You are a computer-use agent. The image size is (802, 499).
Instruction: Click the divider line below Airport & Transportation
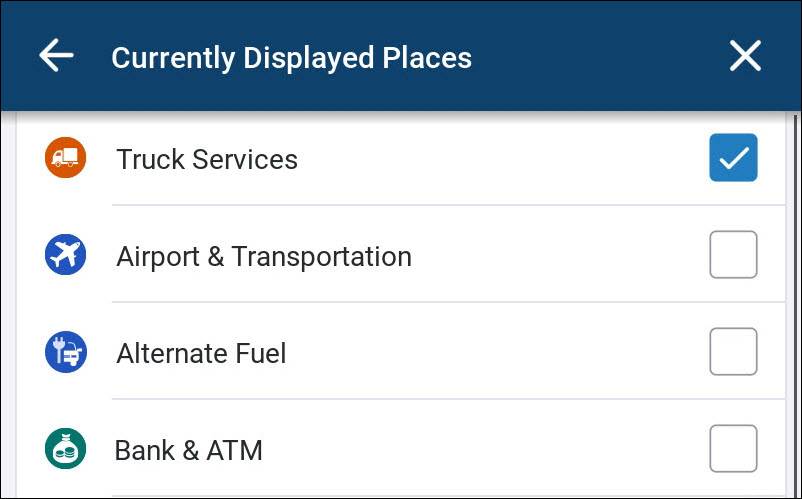448,302
